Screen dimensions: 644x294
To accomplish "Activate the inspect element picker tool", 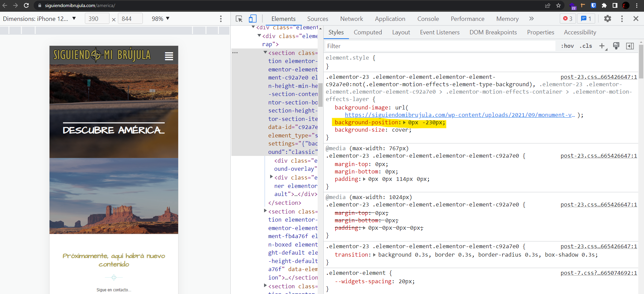I will point(239,19).
